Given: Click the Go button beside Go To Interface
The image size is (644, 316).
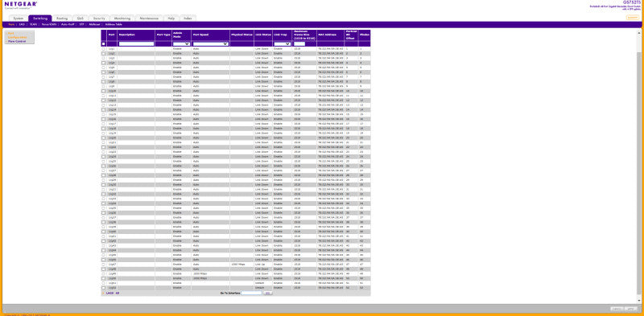Looking at the screenshot, I should click(x=267, y=293).
